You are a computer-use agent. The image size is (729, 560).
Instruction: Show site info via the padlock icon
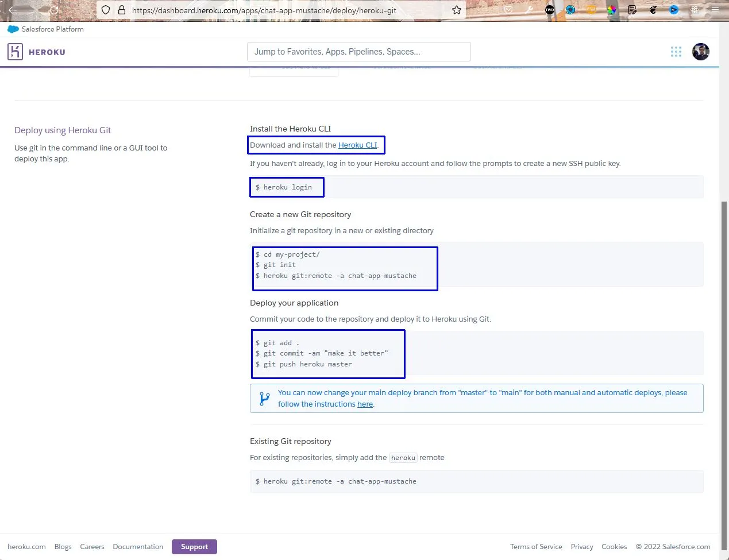121,10
